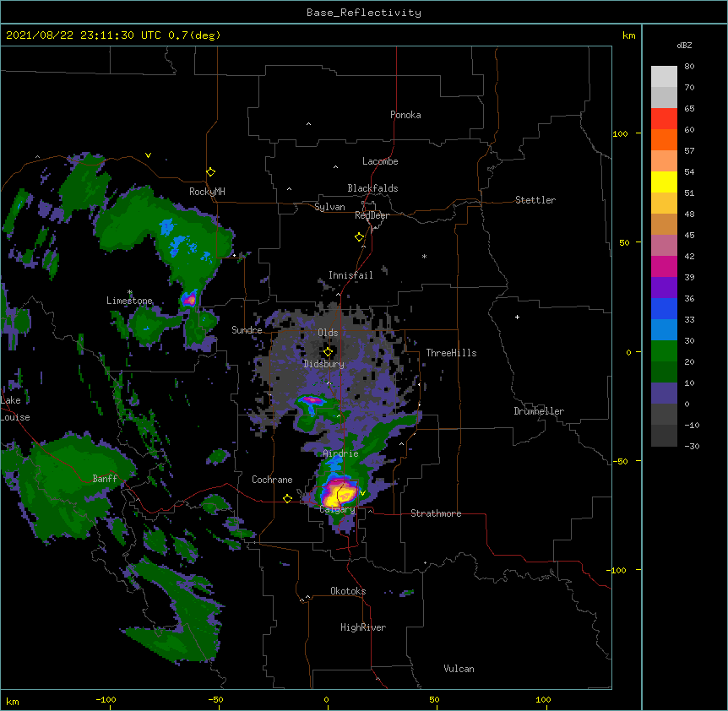Click the 80 value in the dBZ legend
Image resolution: width=728 pixels, height=711 pixels.
[689, 67]
